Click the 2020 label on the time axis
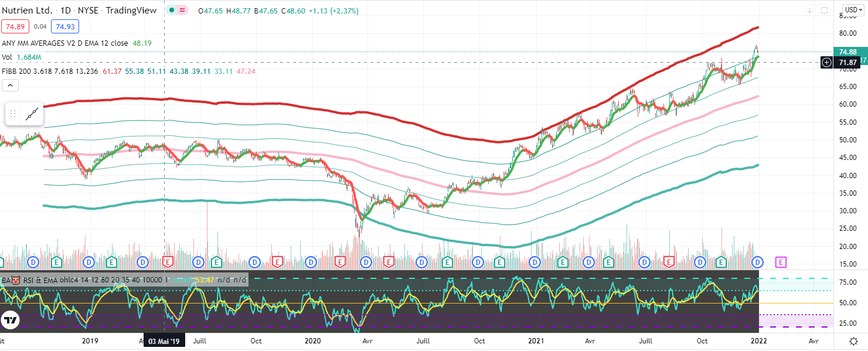Viewport: 868px width, 351px height. click(x=312, y=341)
